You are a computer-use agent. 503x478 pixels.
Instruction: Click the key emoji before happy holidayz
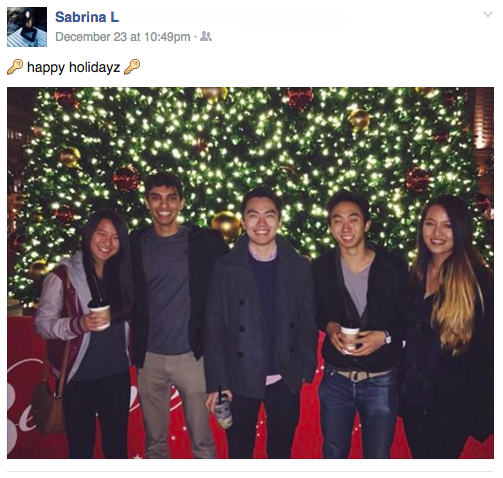pos(15,67)
